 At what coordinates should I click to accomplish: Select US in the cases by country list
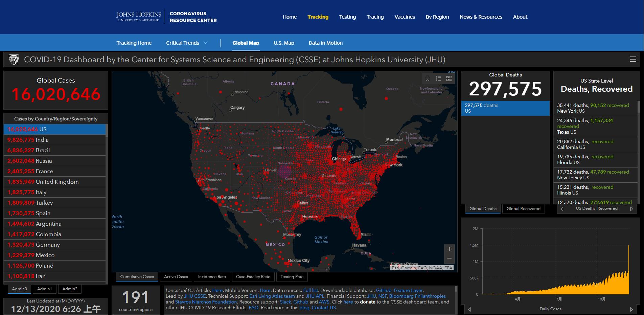(54, 130)
